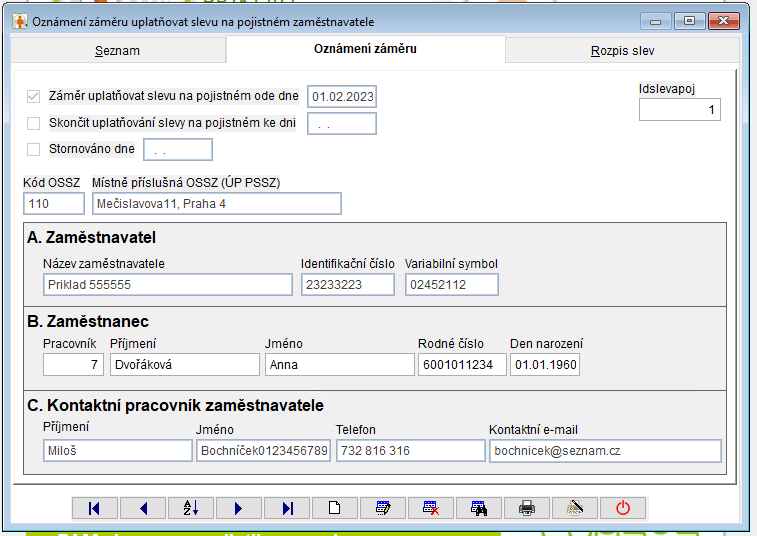The height and width of the screenshot is (536, 757).
Task: Click 'Místně příslušná OSSZ (ÚP PSSZ)' label
Action: pos(186,183)
